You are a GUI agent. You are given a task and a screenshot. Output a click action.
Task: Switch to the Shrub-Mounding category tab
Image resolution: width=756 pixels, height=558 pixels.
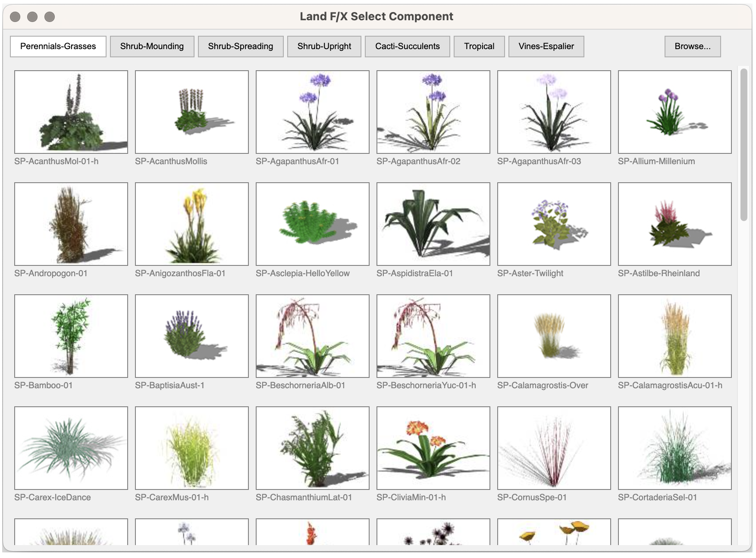[x=152, y=46]
